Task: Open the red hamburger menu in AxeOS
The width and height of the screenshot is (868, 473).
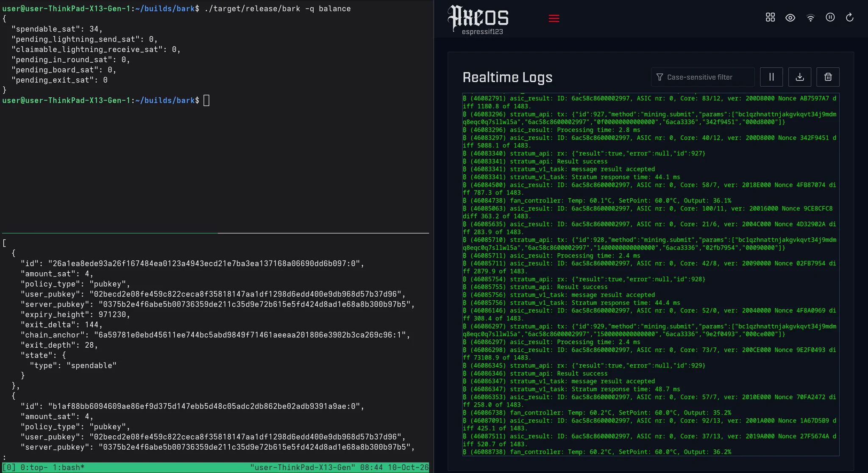Action: pyautogui.click(x=554, y=18)
